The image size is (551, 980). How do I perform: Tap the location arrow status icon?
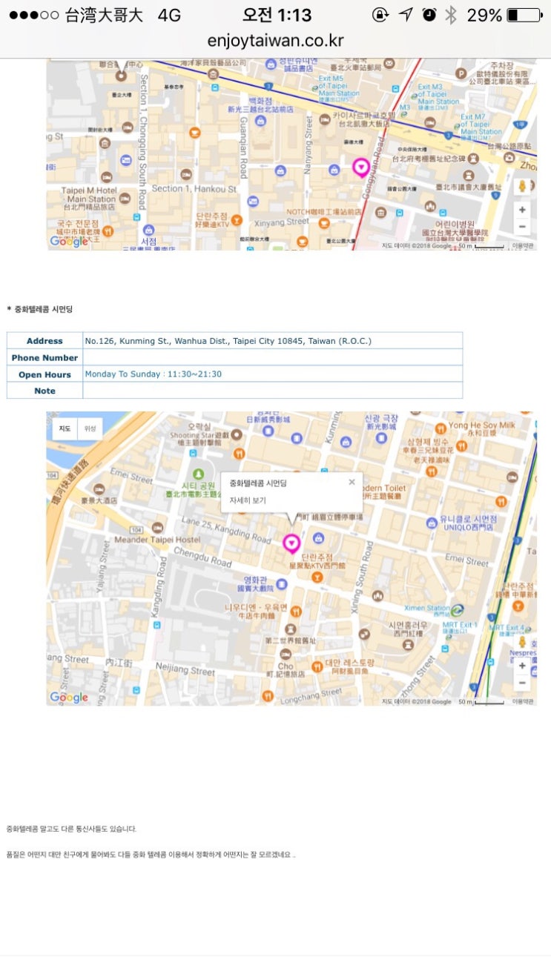[x=405, y=15]
